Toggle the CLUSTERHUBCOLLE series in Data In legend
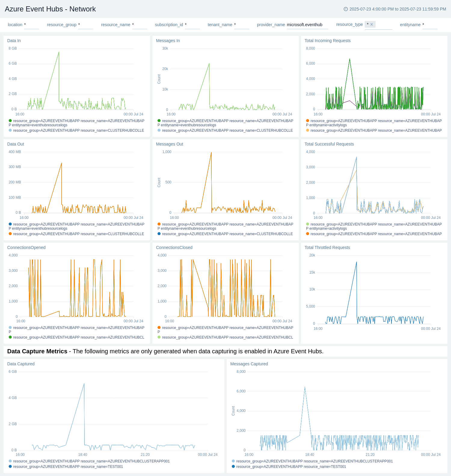451x476 pixels. pyautogui.click(x=77, y=131)
